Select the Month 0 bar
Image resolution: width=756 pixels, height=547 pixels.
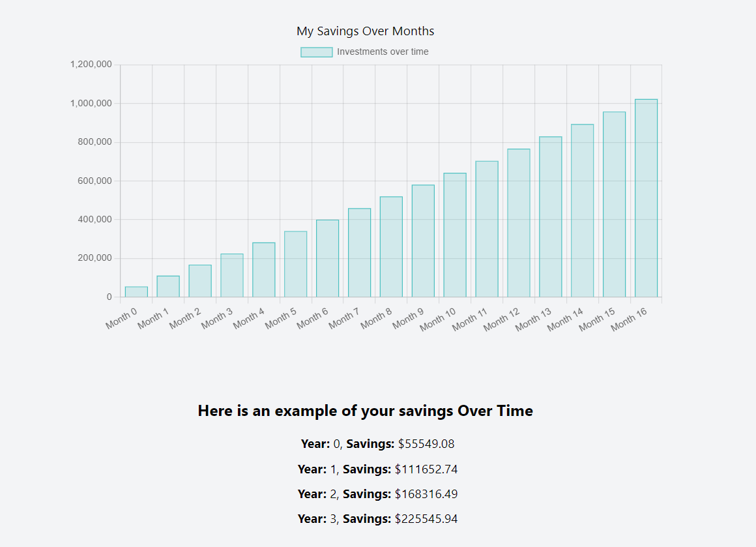[136, 292]
